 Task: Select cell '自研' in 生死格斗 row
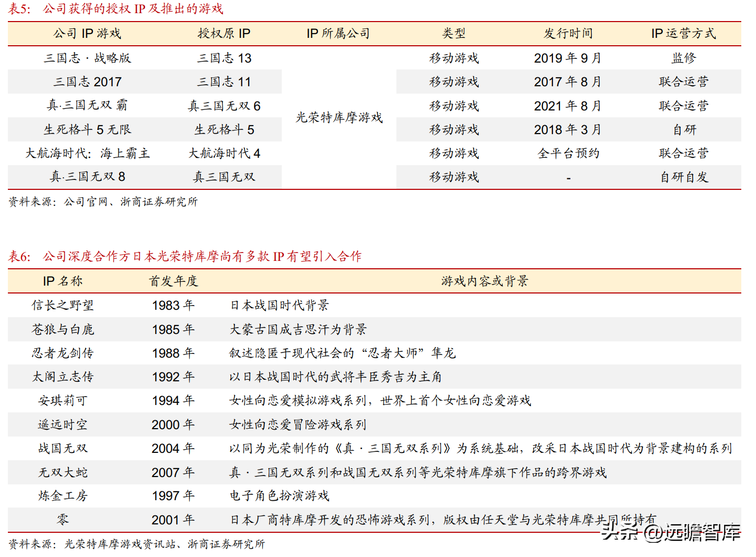(685, 129)
